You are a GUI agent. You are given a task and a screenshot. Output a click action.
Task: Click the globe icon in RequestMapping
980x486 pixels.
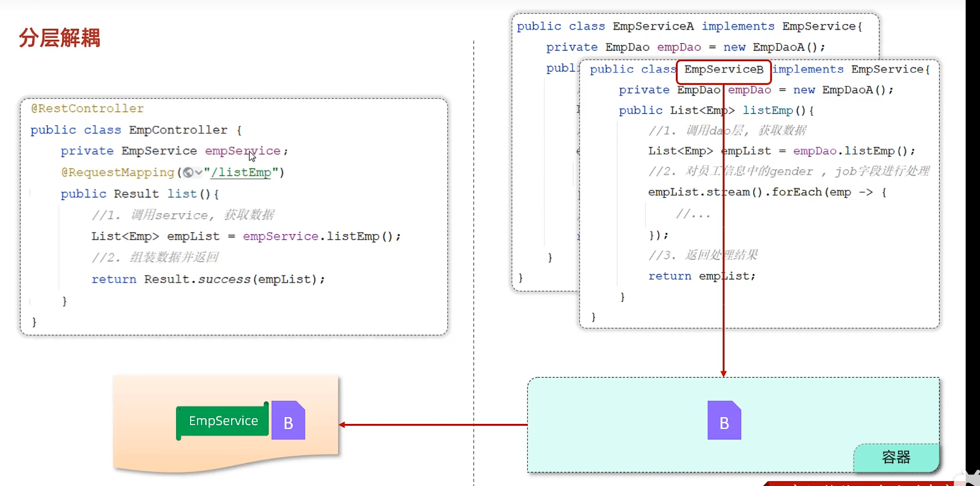(x=188, y=172)
